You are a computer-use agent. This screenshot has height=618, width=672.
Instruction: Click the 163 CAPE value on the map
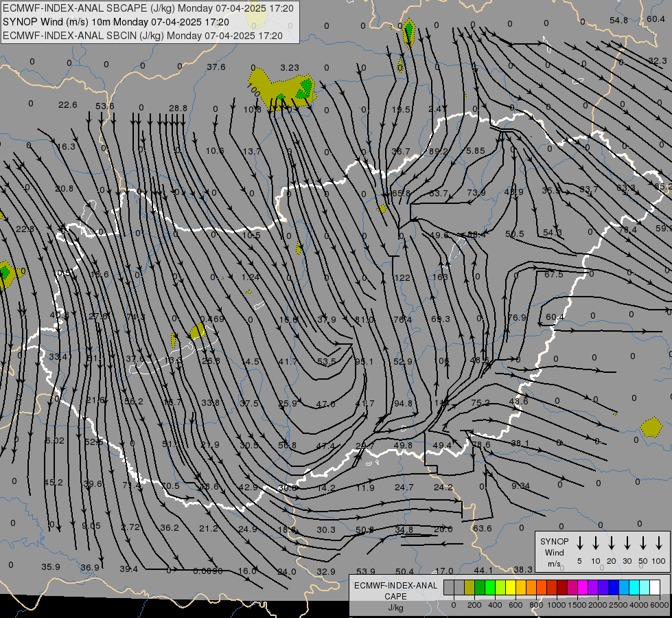point(440,277)
